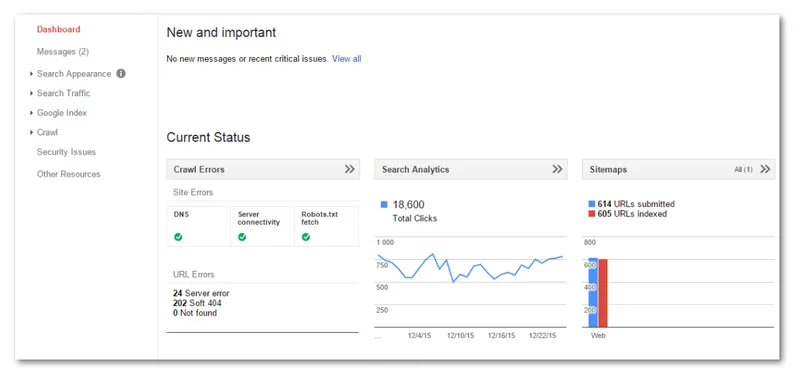Click the 12/16/15 date on chart axis

point(502,336)
